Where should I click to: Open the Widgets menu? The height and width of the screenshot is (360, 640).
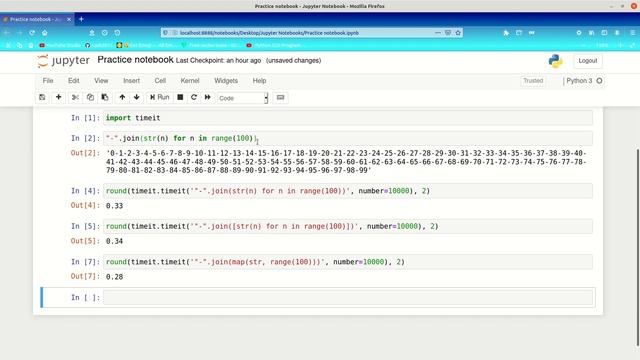pos(226,81)
